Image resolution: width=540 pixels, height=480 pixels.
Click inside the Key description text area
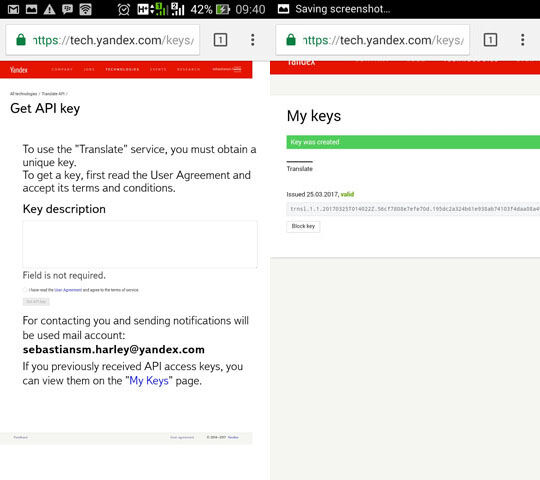(x=140, y=244)
